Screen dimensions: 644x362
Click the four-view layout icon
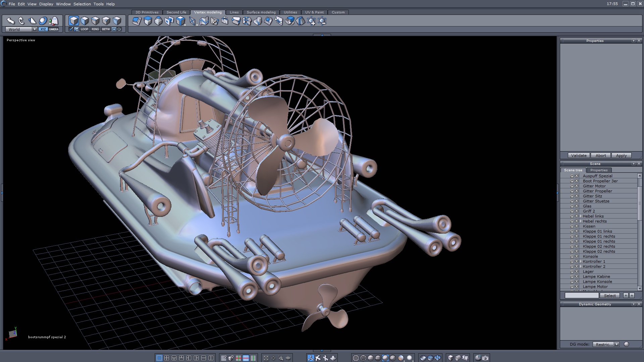tap(167, 358)
